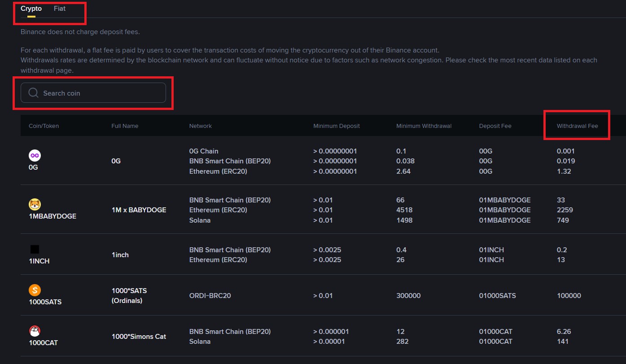This screenshot has width=626, height=364.
Task: Click the 0G coin logo
Action: [x=35, y=155]
